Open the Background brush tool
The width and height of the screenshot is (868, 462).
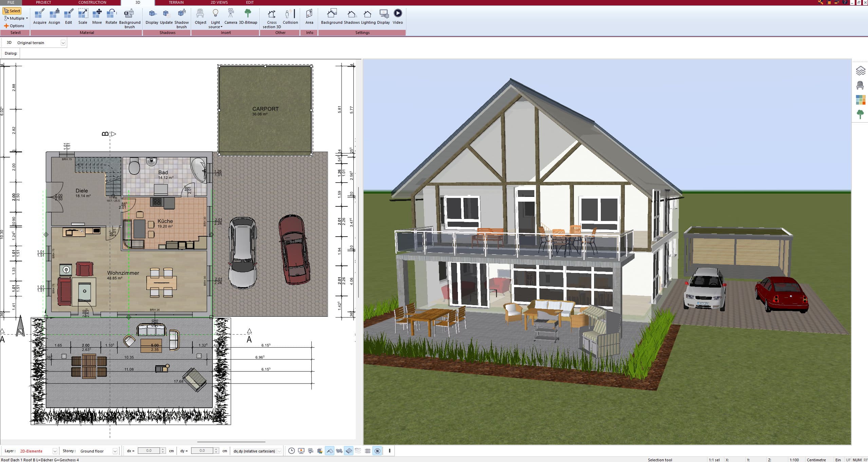pos(129,16)
